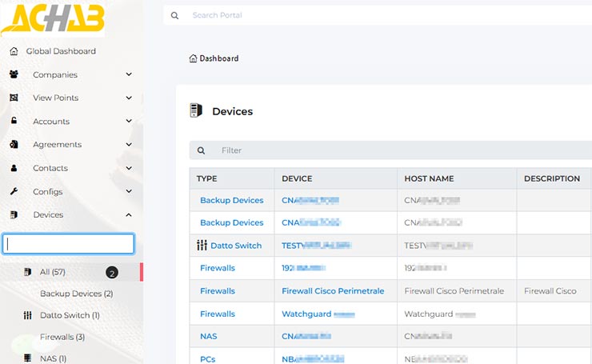Collapse the Devices menu chevron
The image size is (592, 364).
pos(129,214)
